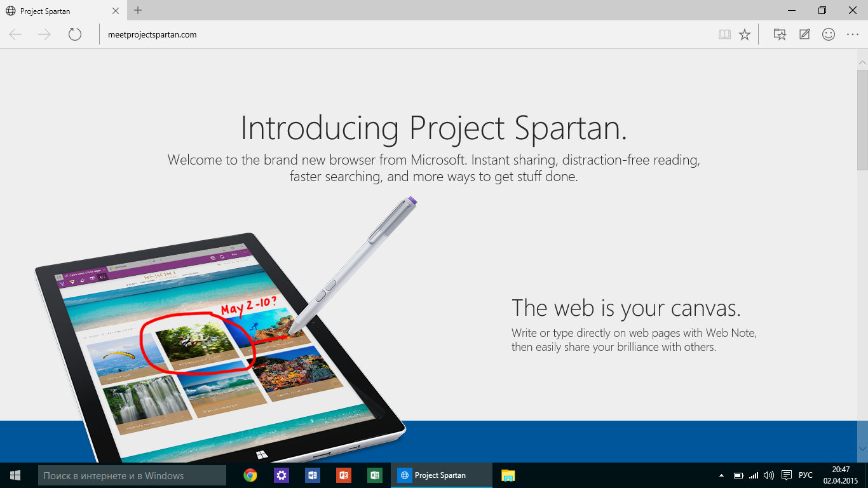Show hidden system tray icons
The width and height of the screenshot is (868, 488).
[721, 475]
